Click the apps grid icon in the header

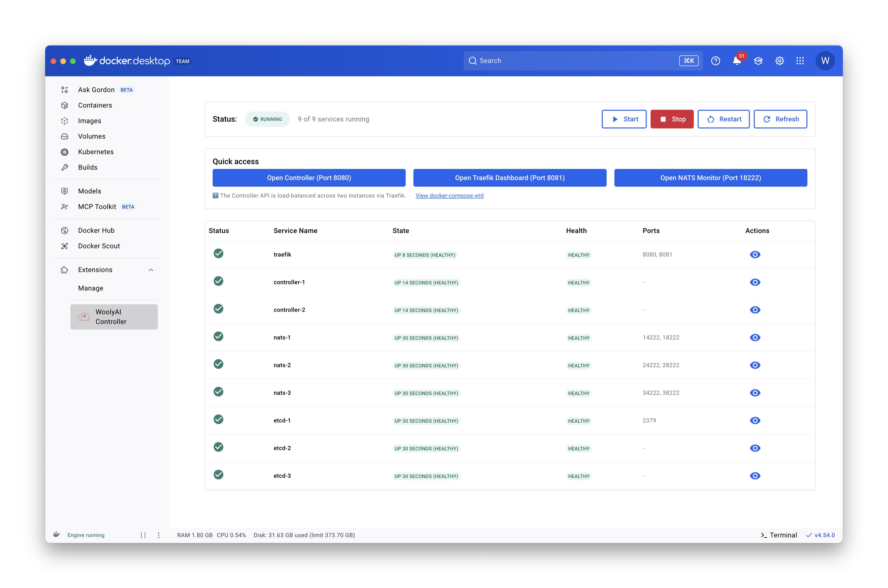[800, 60]
